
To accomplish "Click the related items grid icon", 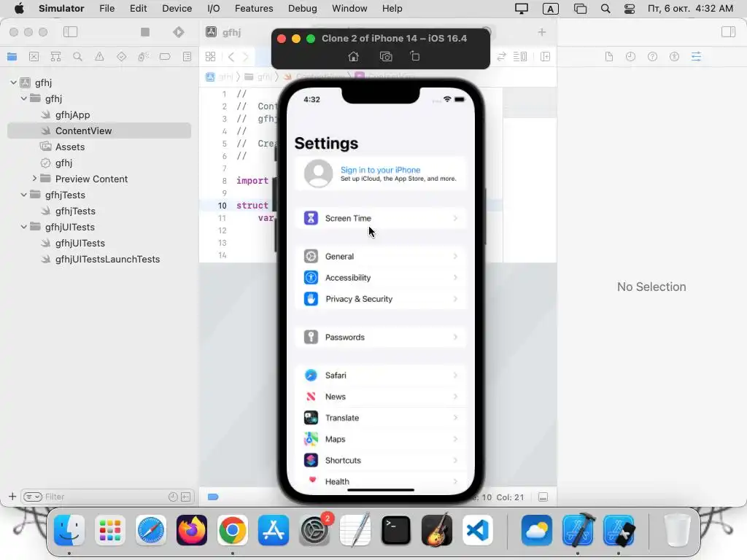I will tap(210, 57).
